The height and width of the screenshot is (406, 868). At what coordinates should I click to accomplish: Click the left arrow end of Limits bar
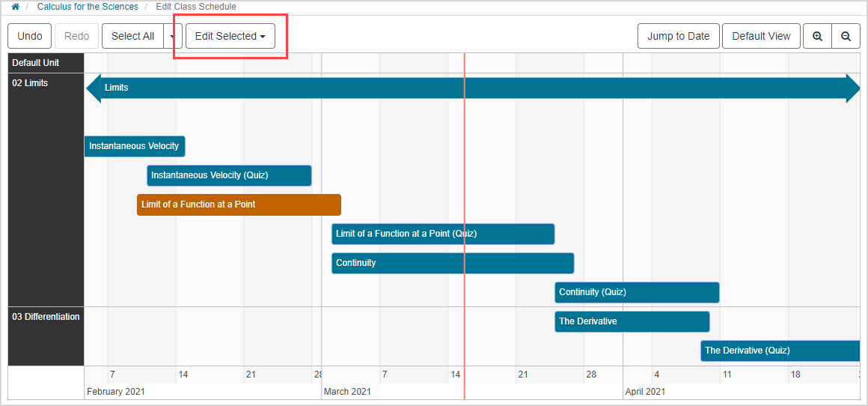click(93, 88)
